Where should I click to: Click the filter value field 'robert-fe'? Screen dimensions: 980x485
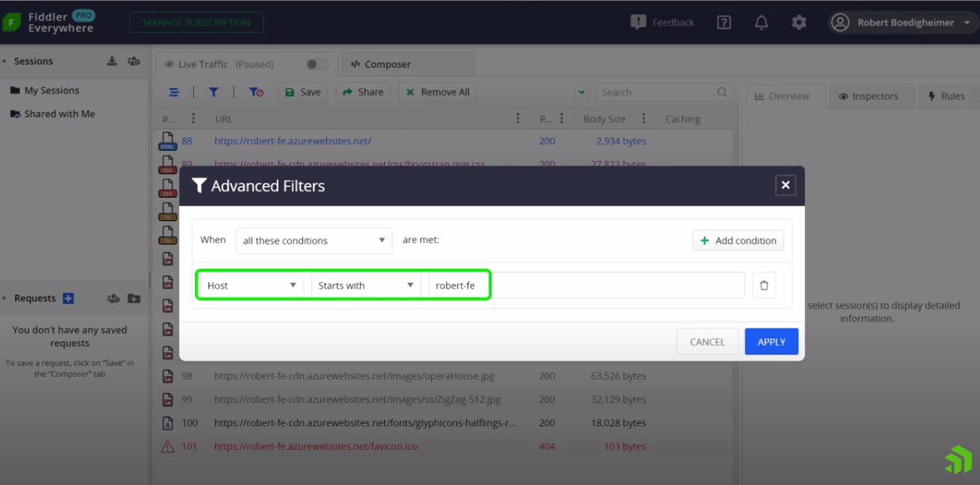(x=587, y=286)
